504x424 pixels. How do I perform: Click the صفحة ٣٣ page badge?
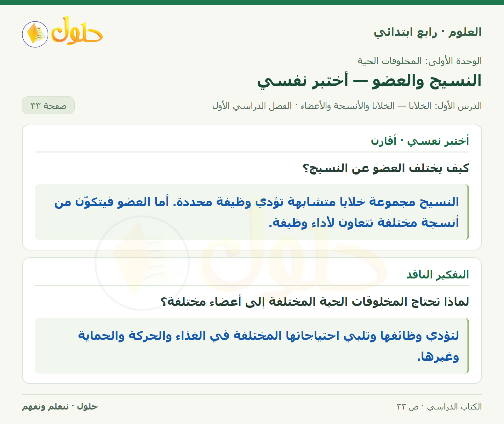[x=48, y=106]
